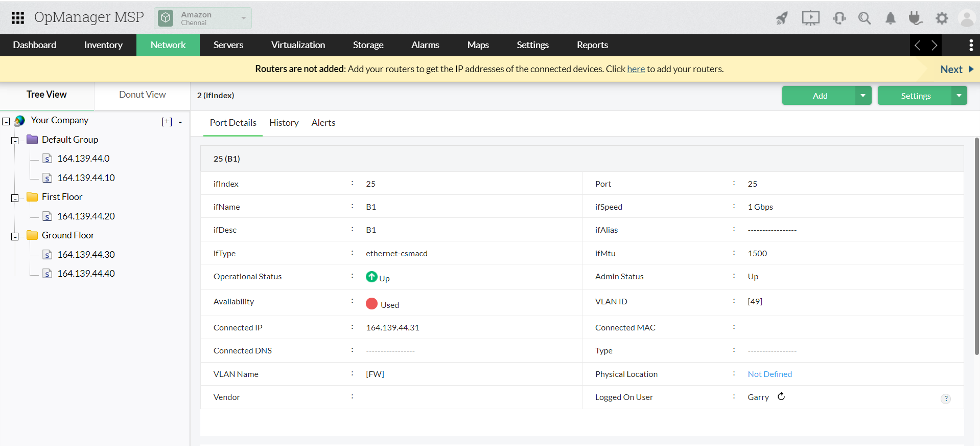The image size is (980, 446).
Task: Open the magnifier search icon
Action: [x=865, y=18]
